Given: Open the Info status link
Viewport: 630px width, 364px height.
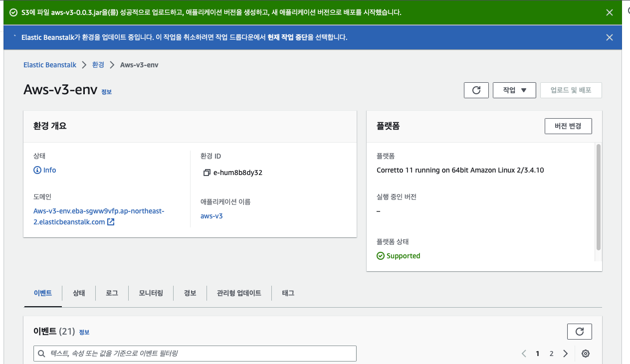Looking at the screenshot, I should pos(49,170).
